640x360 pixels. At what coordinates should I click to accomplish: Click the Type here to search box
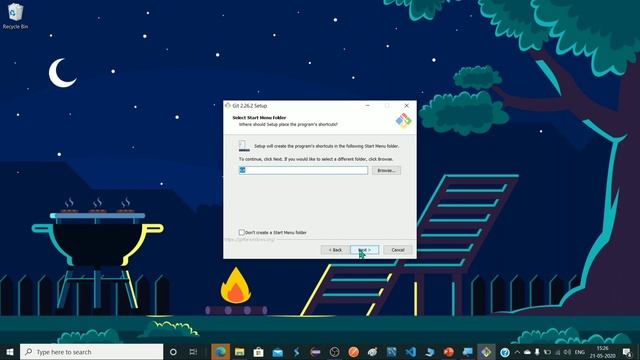91,352
